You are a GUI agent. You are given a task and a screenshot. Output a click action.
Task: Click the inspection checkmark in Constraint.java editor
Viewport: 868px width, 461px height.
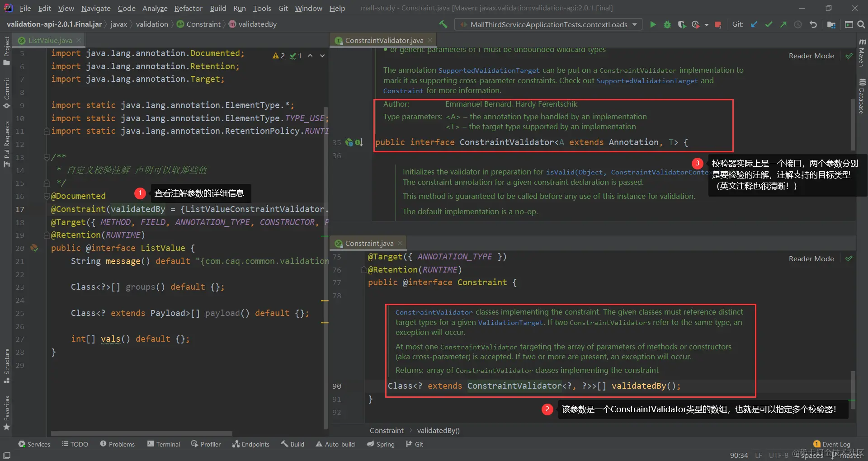tap(849, 259)
